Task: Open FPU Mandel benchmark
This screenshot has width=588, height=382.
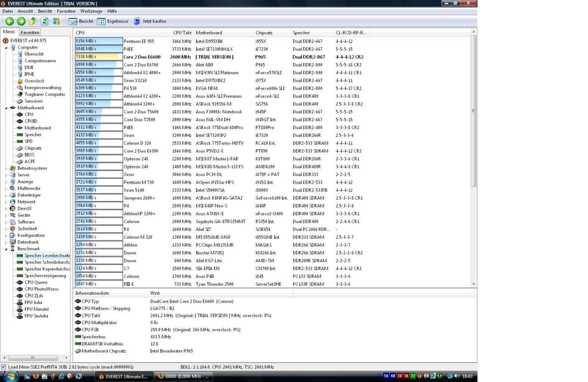Action: tap(36, 309)
